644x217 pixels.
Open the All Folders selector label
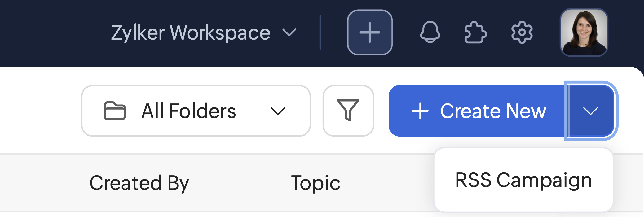(x=189, y=111)
